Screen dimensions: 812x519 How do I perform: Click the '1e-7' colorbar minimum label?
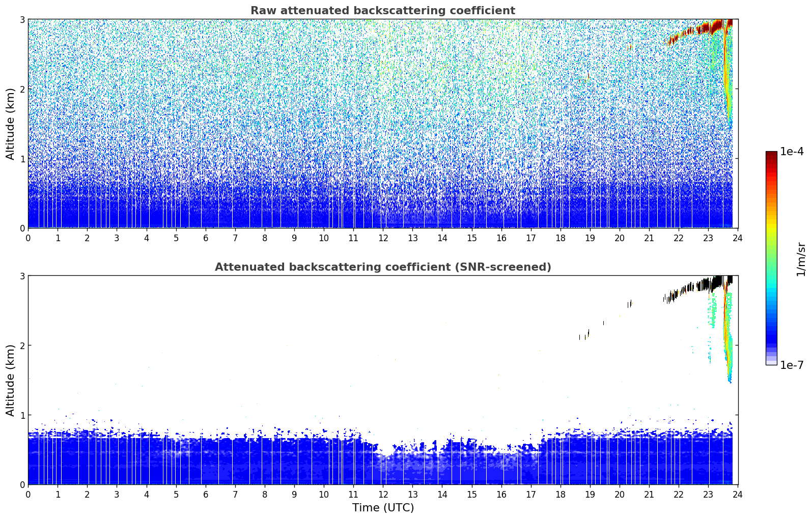tap(792, 365)
